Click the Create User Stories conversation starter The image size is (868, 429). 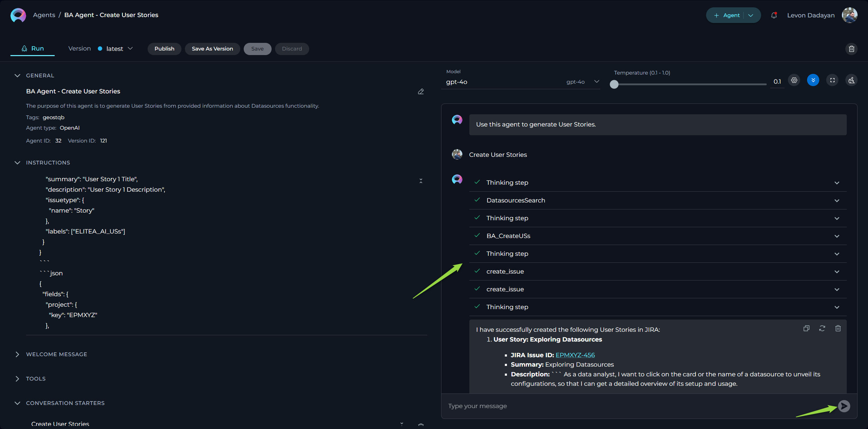tap(60, 424)
